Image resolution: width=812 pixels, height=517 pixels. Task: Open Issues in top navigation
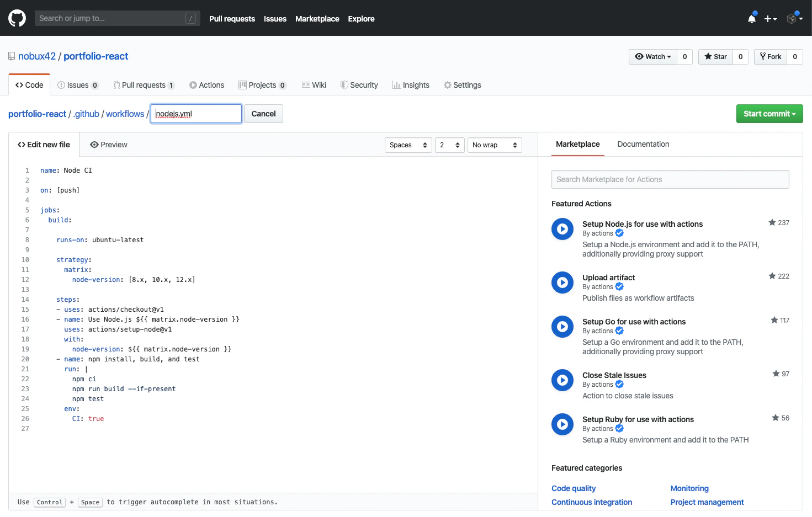(x=275, y=19)
